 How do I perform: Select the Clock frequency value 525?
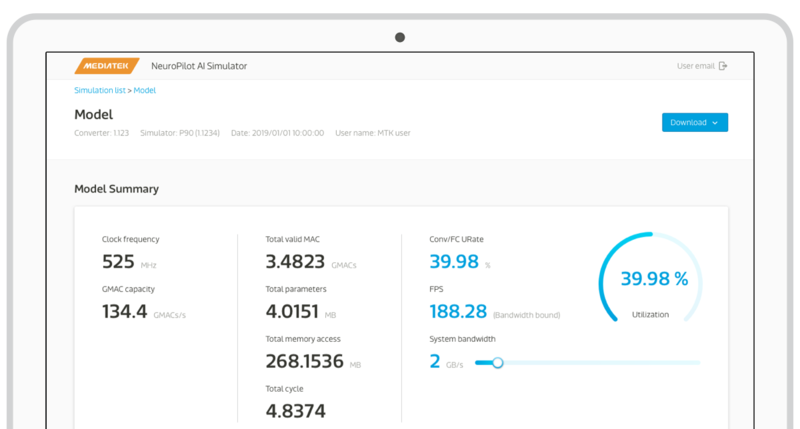[x=119, y=262]
